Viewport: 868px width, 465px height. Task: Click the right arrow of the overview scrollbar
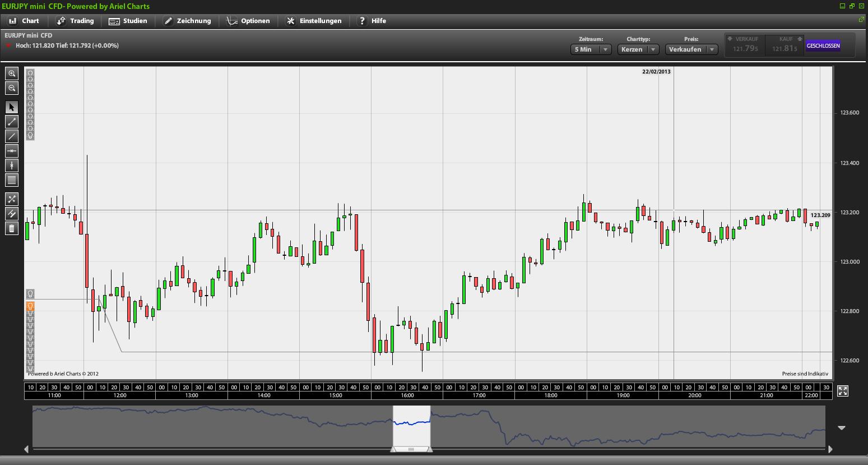[x=830, y=449]
